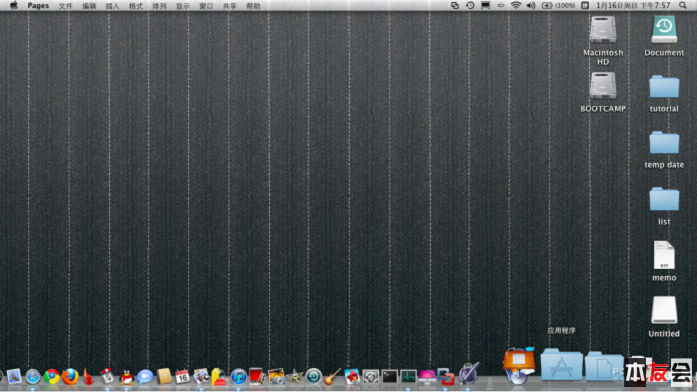Launch Firefox from the Dock

(x=70, y=377)
